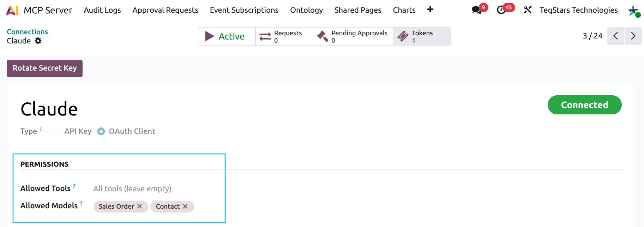Click the Requests exchange arrows icon
This screenshot has height=227, width=644.
(x=265, y=36)
